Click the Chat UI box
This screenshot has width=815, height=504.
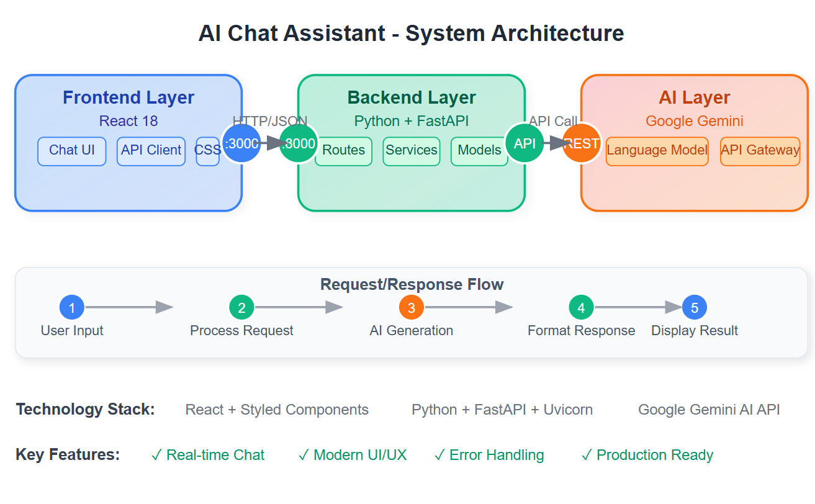[x=72, y=151]
